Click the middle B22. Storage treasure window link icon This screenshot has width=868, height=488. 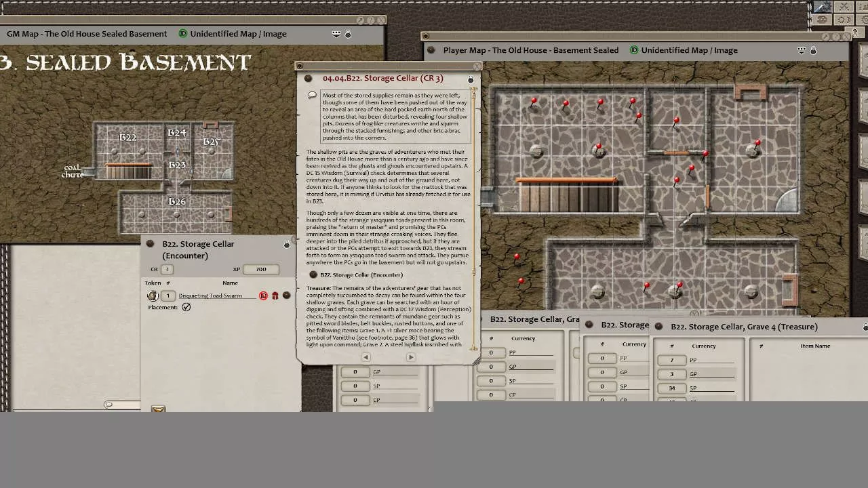(590, 325)
